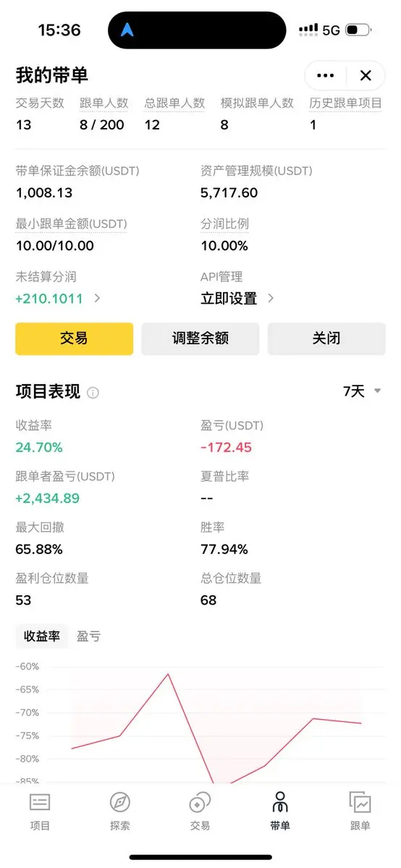Viewport: 401px width, 868px height.
Task: Click the 调整余额 button
Action: tap(200, 339)
